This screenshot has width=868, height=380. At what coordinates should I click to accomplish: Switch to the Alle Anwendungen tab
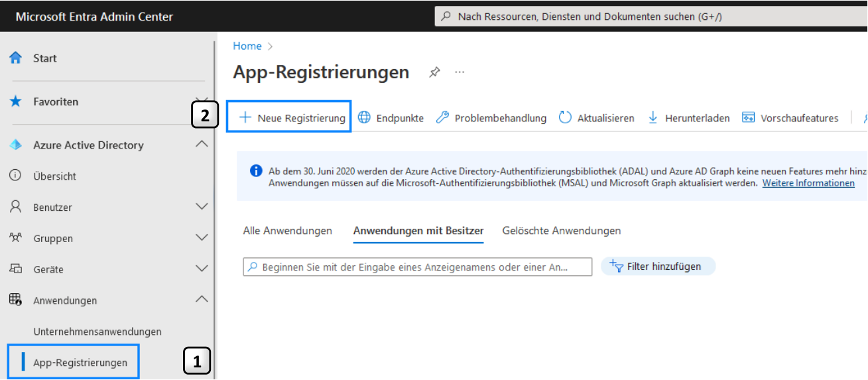point(288,231)
